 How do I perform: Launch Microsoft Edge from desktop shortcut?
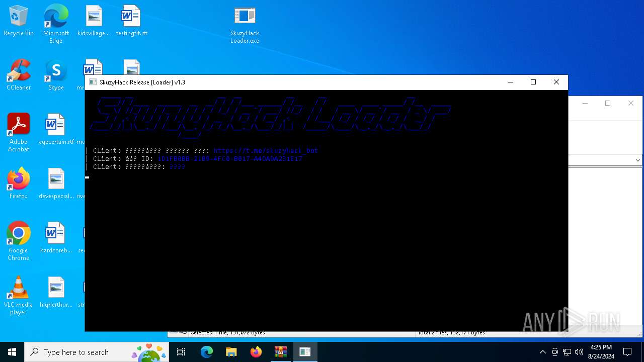56,24
